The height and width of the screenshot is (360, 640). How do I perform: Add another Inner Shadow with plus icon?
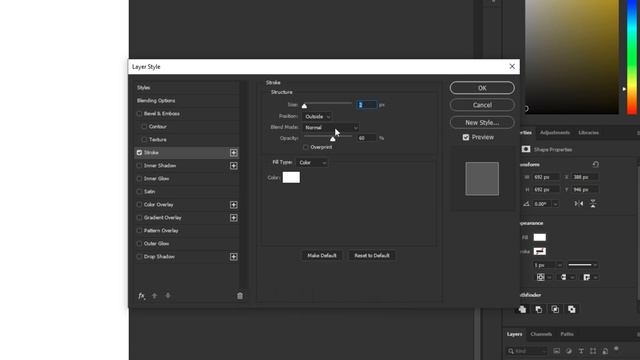click(x=233, y=166)
